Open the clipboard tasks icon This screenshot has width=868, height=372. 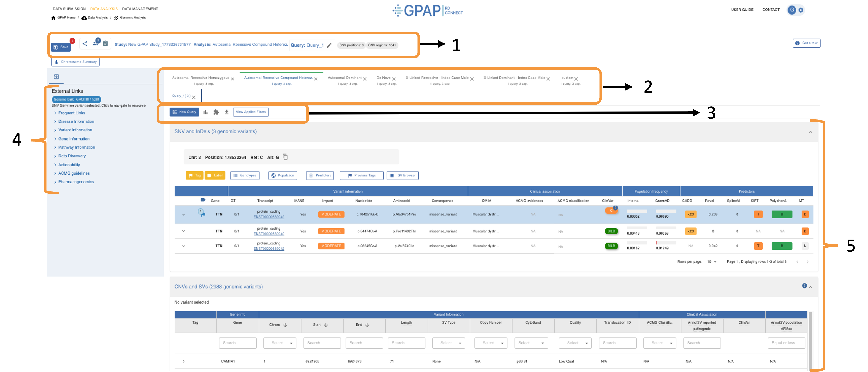106,44
